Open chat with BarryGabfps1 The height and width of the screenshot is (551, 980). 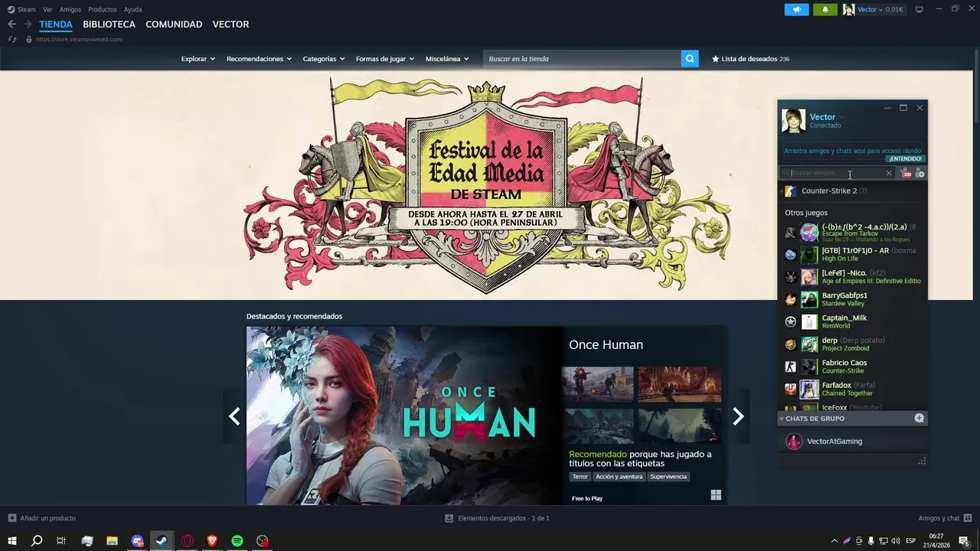tap(853, 299)
